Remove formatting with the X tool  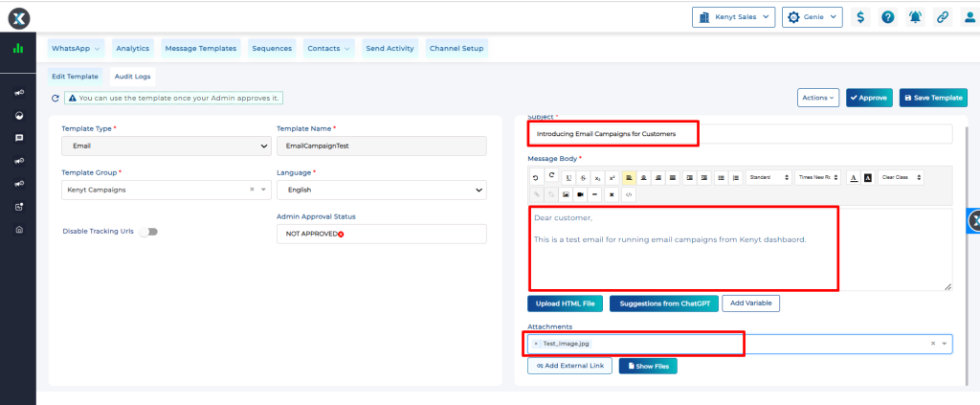click(612, 194)
